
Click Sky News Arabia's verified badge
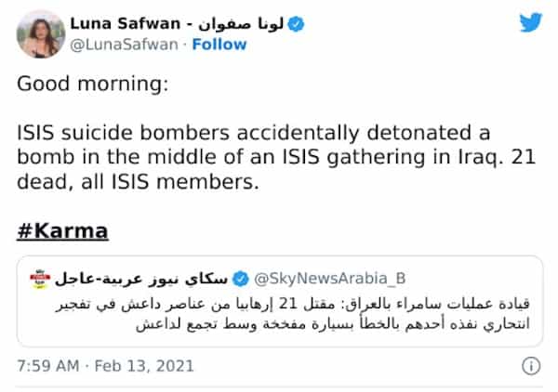[239, 278]
